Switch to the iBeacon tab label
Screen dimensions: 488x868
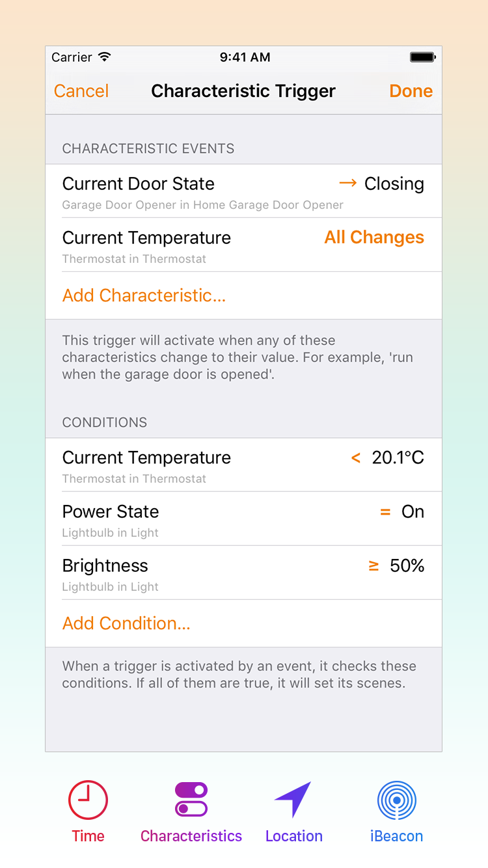(x=396, y=836)
